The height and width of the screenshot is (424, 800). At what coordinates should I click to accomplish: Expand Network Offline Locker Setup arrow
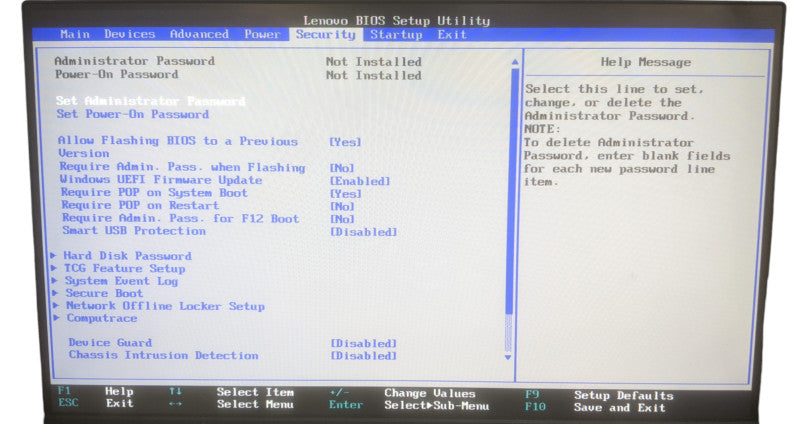(56, 305)
